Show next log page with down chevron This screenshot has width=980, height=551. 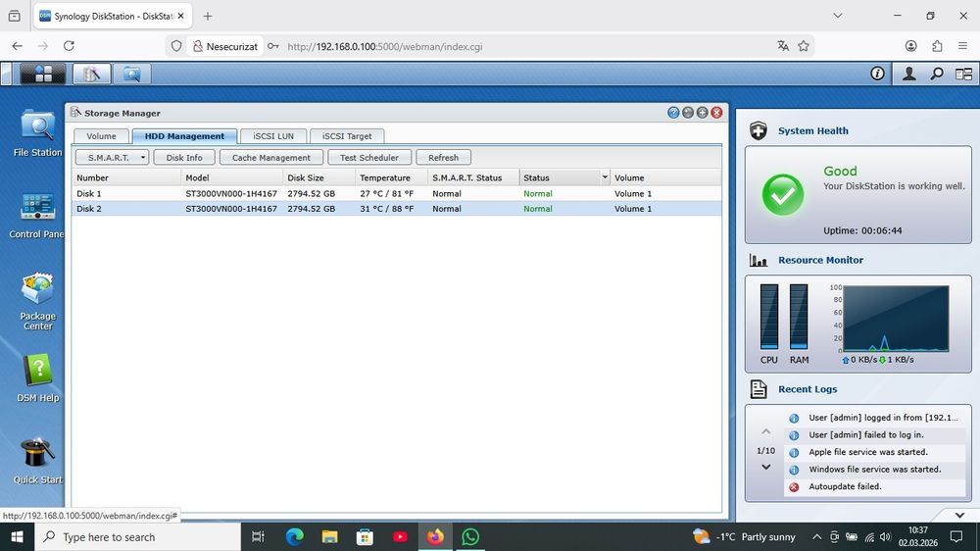765,468
